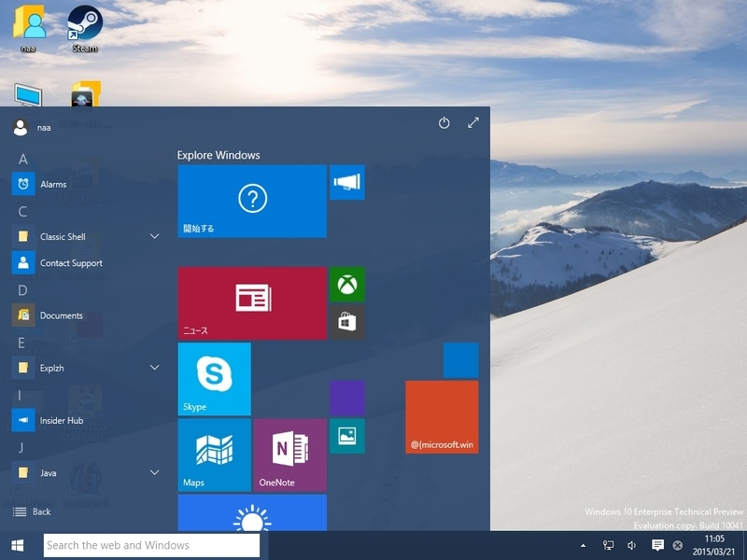
Task: Focus the Search the web and Windows box
Action: (151, 545)
